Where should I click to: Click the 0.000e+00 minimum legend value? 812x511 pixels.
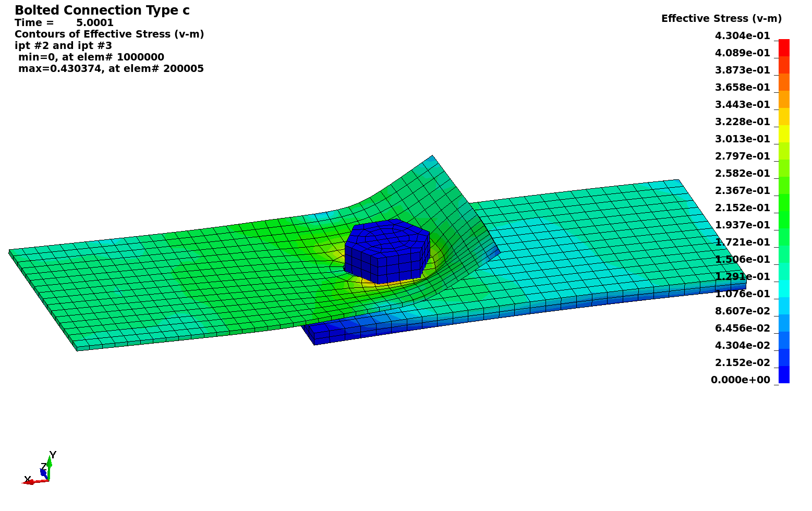(740, 380)
